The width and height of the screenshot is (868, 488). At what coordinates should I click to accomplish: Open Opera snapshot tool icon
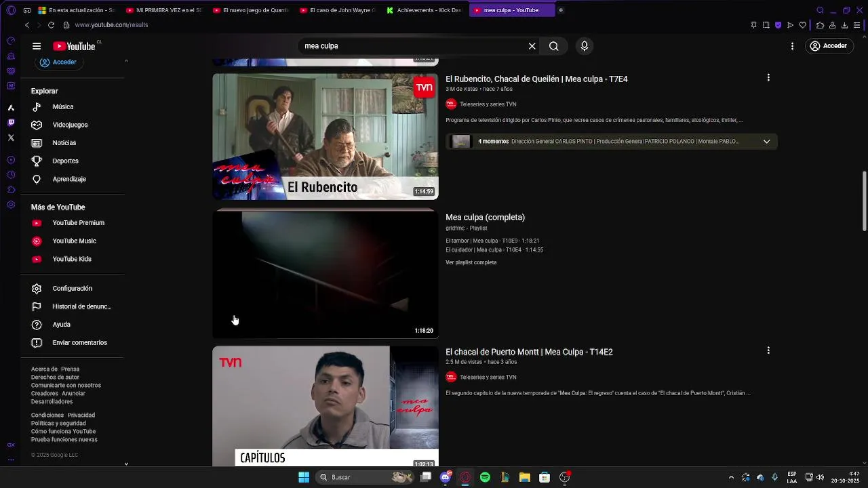coord(766,25)
